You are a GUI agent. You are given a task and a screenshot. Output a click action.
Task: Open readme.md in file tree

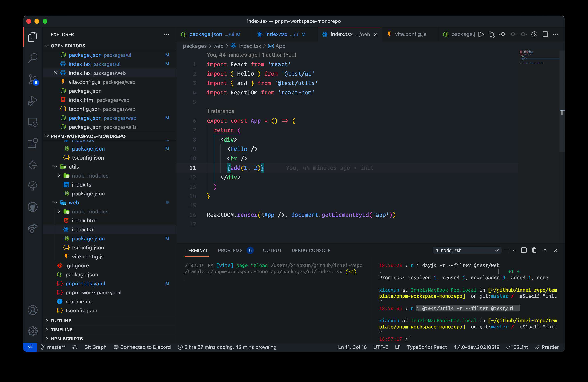point(79,301)
